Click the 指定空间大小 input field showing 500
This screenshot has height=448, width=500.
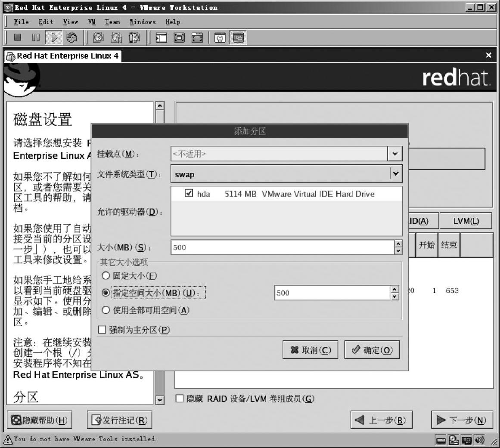coord(332,293)
